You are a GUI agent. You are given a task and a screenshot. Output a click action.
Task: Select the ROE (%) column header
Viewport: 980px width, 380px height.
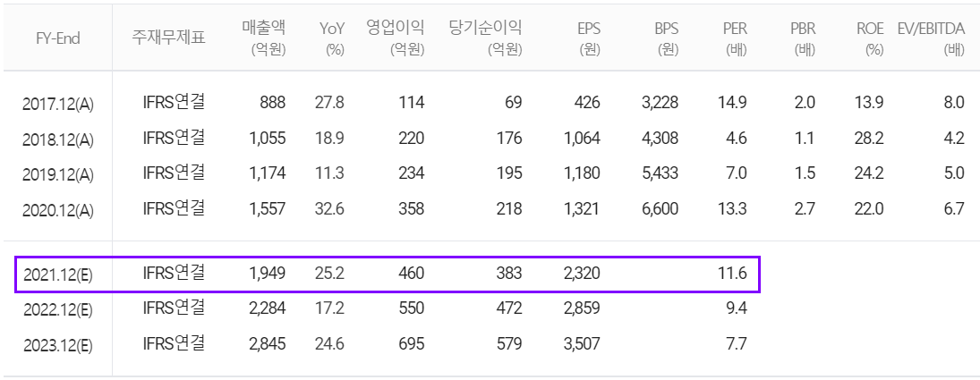coord(871,38)
